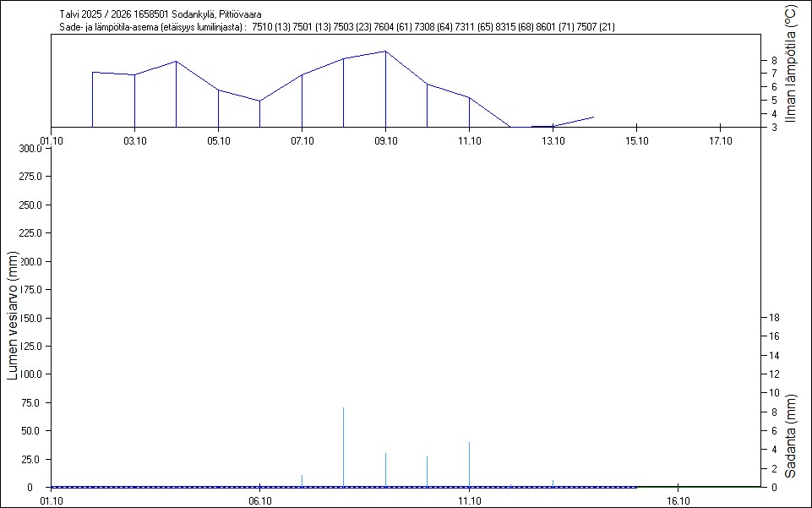Click the 300.0 value on snow axis
Viewport: 812px width, 508px height.
click(x=30, y=149)
